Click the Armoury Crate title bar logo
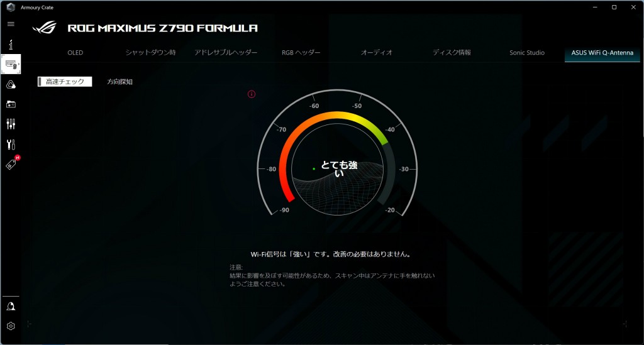 [x=11, y=7]
